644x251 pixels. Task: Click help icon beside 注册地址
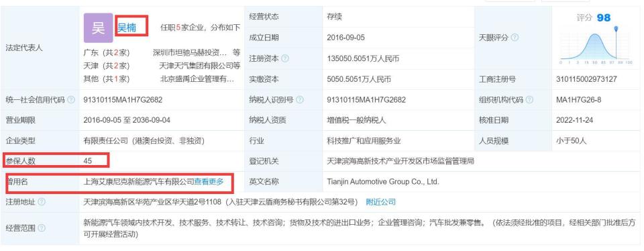click(42, 202)
